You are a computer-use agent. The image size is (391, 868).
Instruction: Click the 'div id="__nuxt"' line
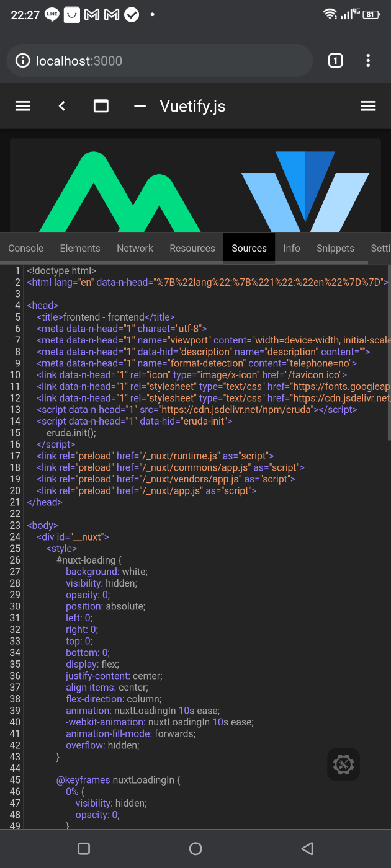73,537
